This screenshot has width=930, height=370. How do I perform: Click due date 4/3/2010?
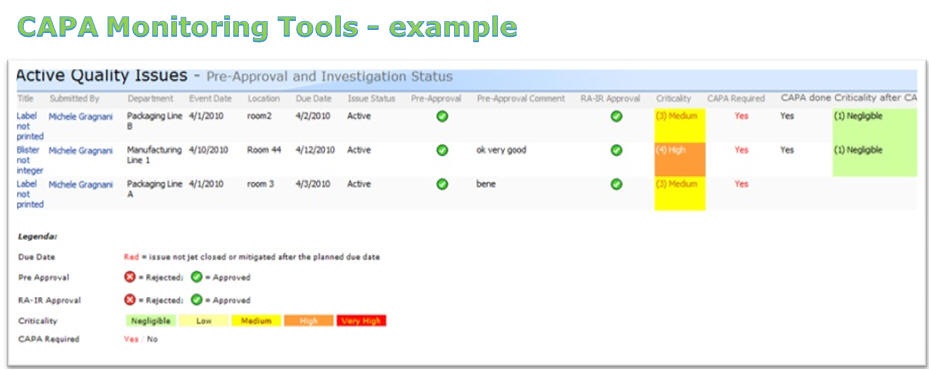(313, 184)
